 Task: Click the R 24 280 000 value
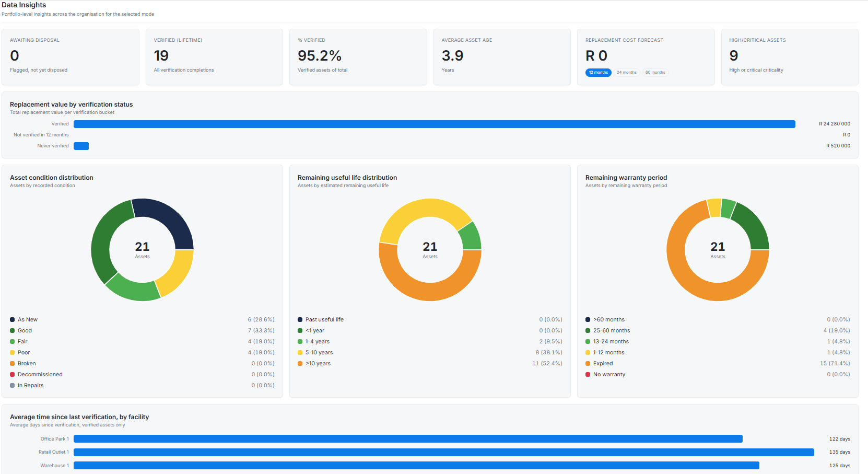[835, 124]
